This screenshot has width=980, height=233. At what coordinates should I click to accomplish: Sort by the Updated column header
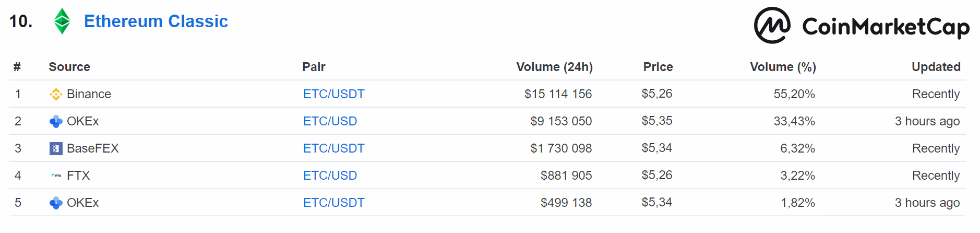click(x=936, y=67)
